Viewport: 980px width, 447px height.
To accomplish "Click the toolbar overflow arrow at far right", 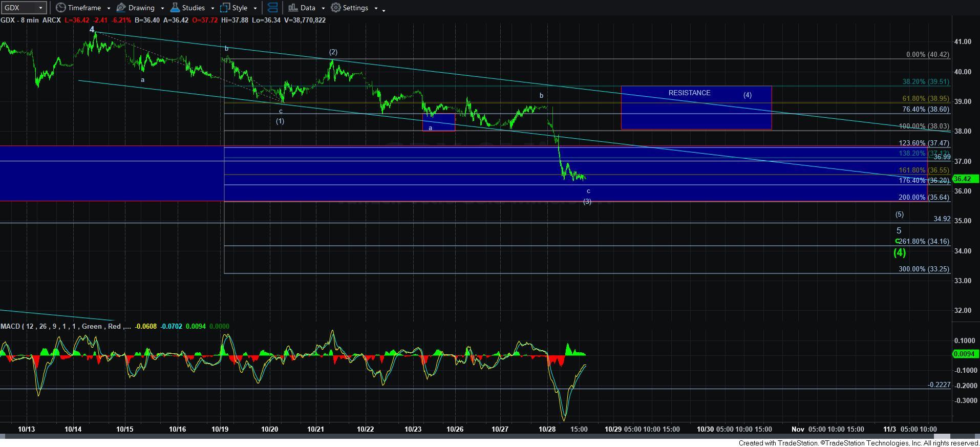I will pos(384,9).
